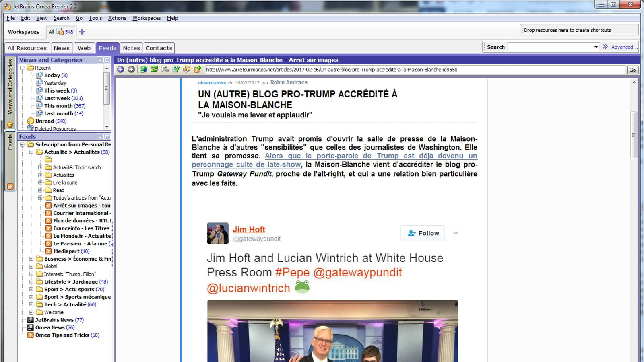Open the Jim Hoft profile link

coord(249,230)
